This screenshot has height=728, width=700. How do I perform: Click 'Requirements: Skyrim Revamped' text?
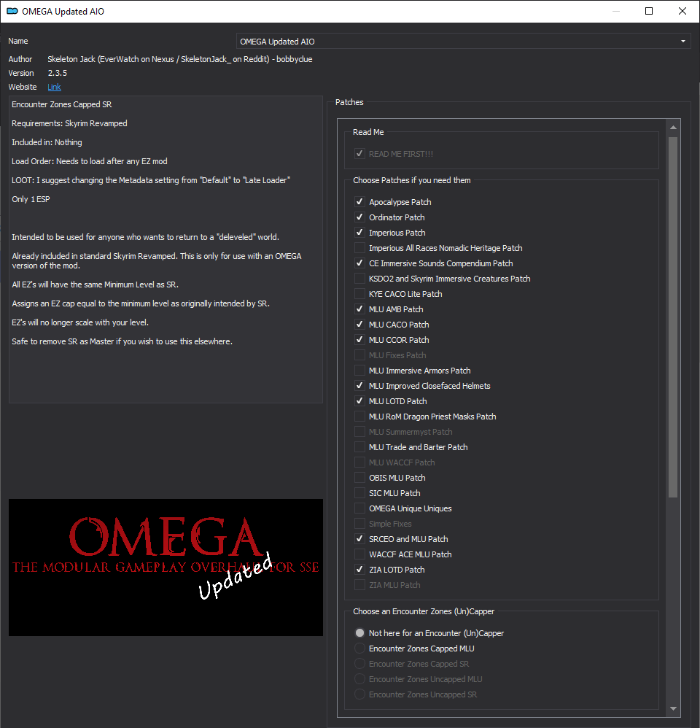coord(69,123)
